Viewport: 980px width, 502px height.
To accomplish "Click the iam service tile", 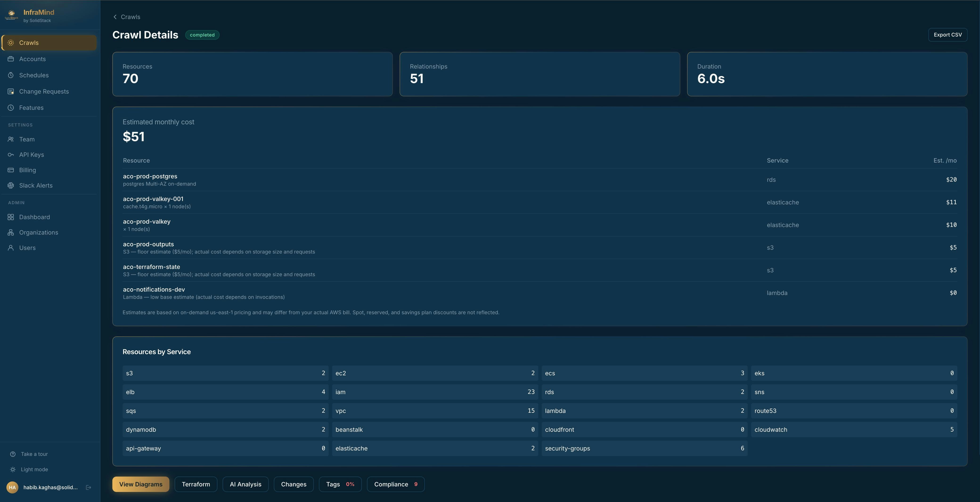I will [x=435, y=392].
